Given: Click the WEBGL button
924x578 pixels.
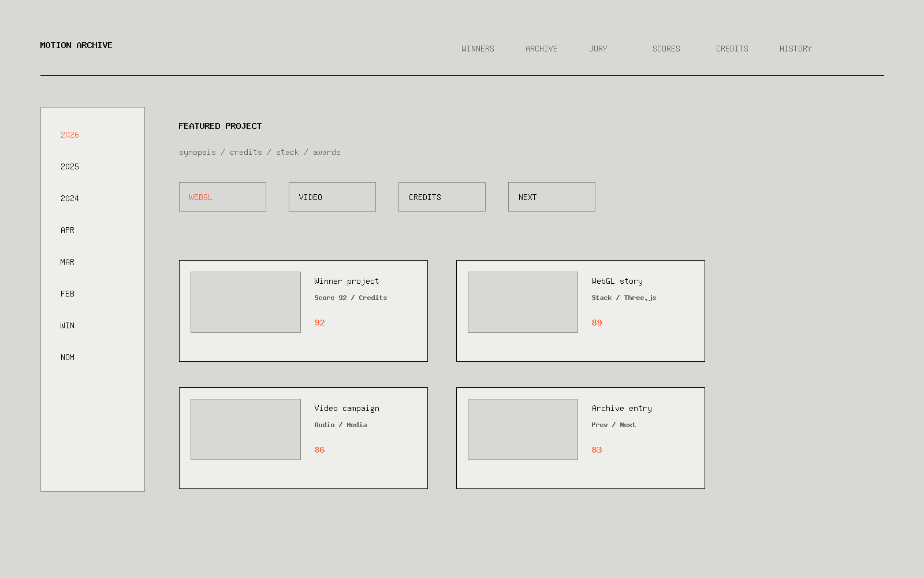Looking at the screenshot, I should pyautogui.click(x=222, y=197).
